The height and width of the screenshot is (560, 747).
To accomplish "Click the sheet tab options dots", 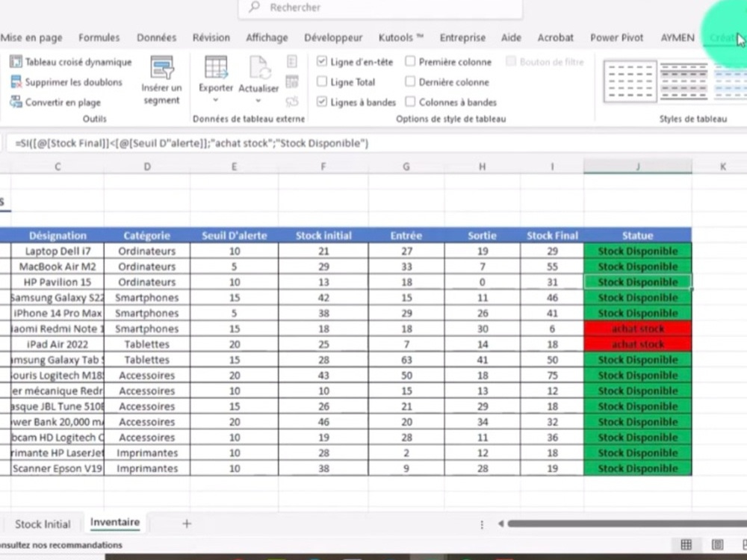I will 482,524.
